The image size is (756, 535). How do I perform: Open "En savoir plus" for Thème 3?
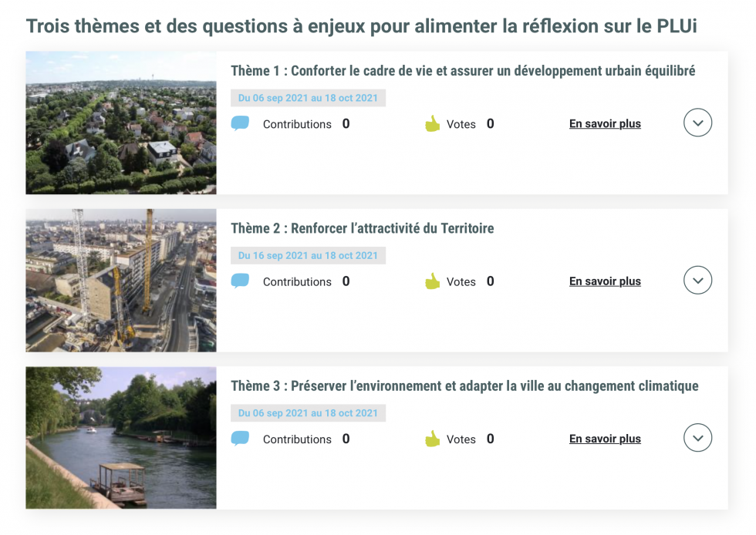(605, 439)
